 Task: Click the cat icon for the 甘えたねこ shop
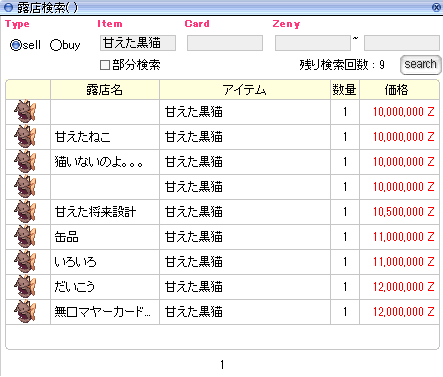pyautogui.click(x=25, y=137)
